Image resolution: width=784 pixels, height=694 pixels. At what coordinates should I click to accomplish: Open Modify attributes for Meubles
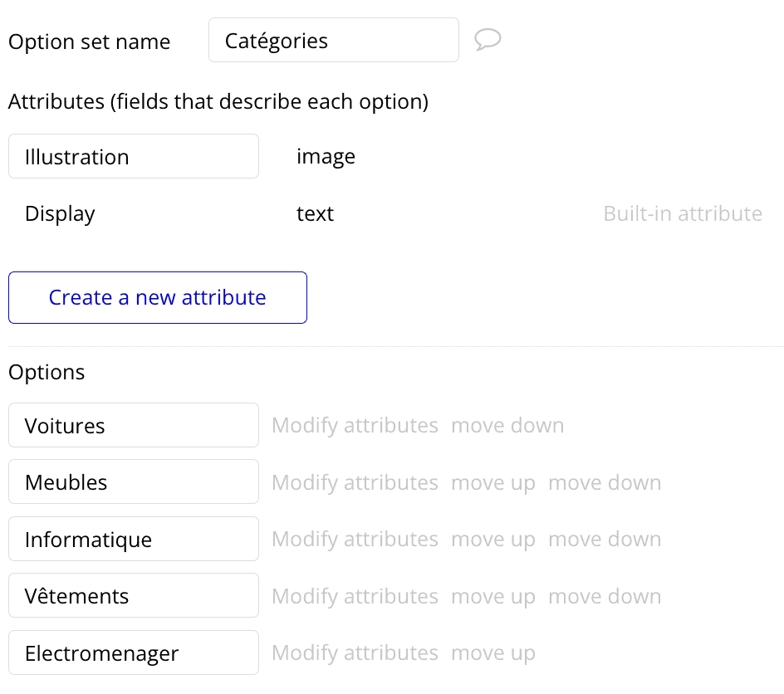coord(355,481)
